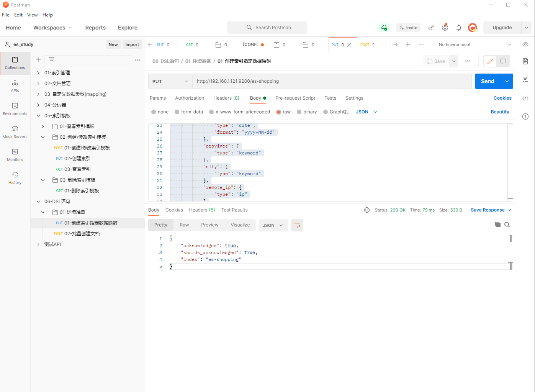Screen dimensions: 535x392
Task: Open Mock Servers in sidebar
Action: click(15, 132)
